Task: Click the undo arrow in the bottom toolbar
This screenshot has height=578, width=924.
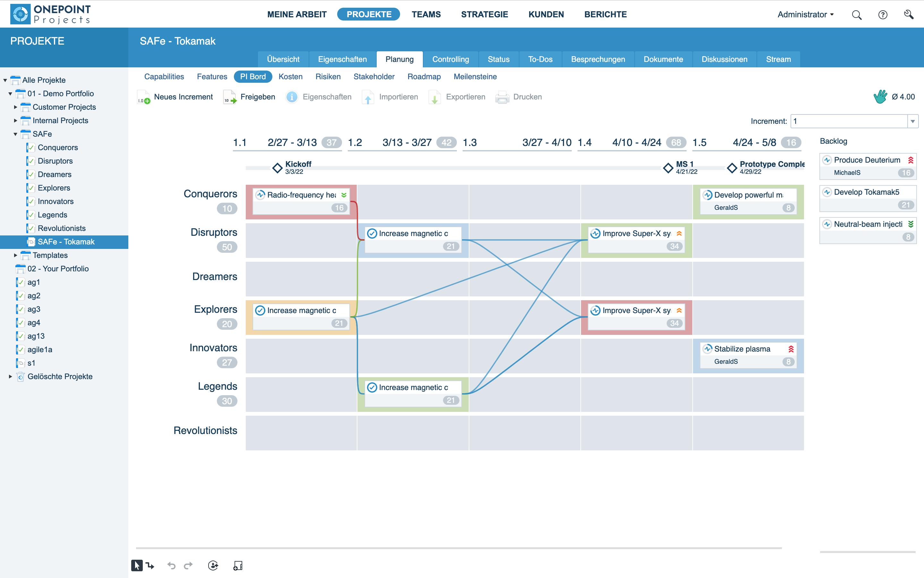Action: coord(171,565)
